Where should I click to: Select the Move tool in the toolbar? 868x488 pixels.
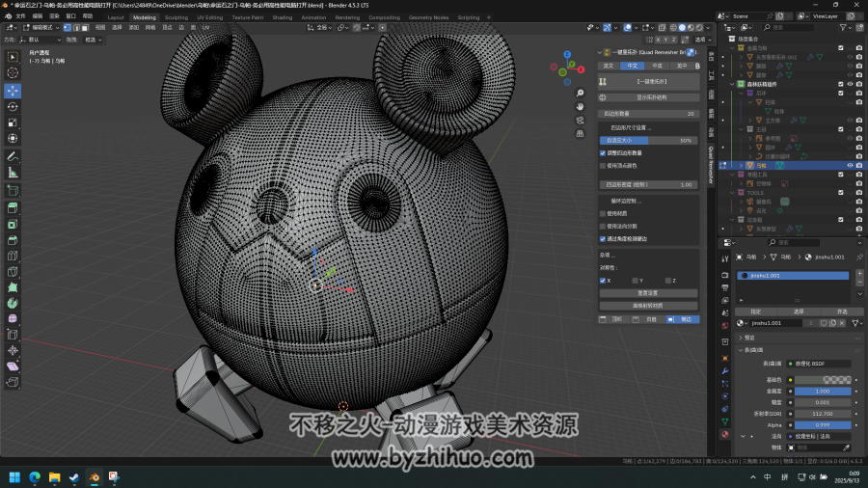(13, 91)
